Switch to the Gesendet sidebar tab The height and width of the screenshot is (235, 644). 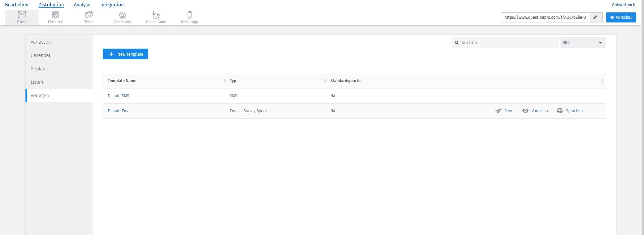tap(41, 55)
